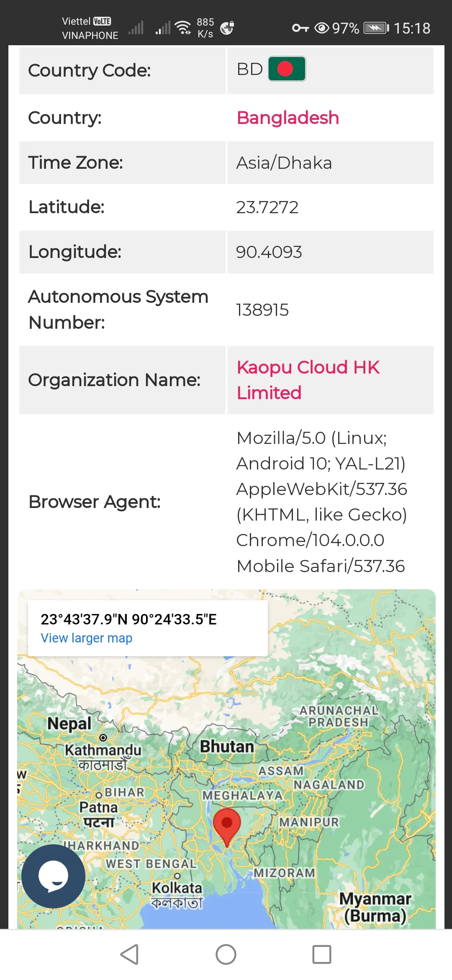The image size is (452, 980).
Task: Tap the MIZORAM label on the map
Action: tap(285, 873)
